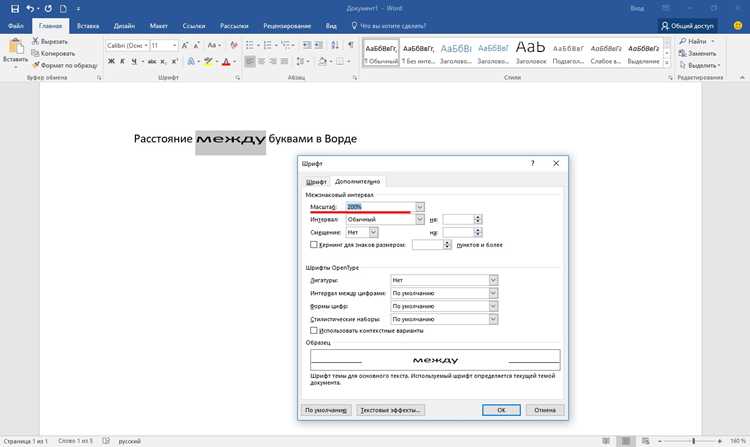Adjust the zoom slider in status bar

(693, 441)
